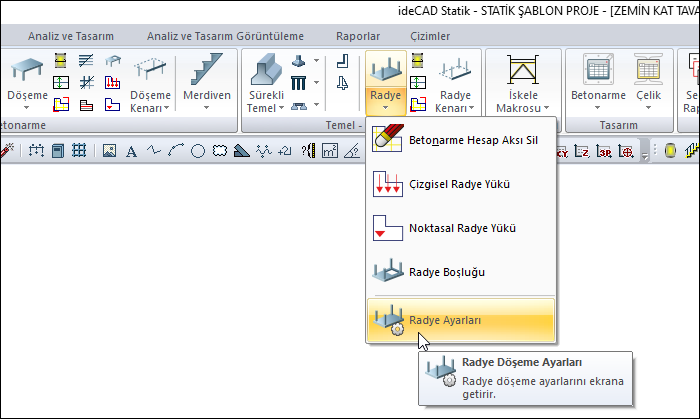Click the 3P coordinate toolbar icon
Screen dimensions: 700x419
[604, 152]
